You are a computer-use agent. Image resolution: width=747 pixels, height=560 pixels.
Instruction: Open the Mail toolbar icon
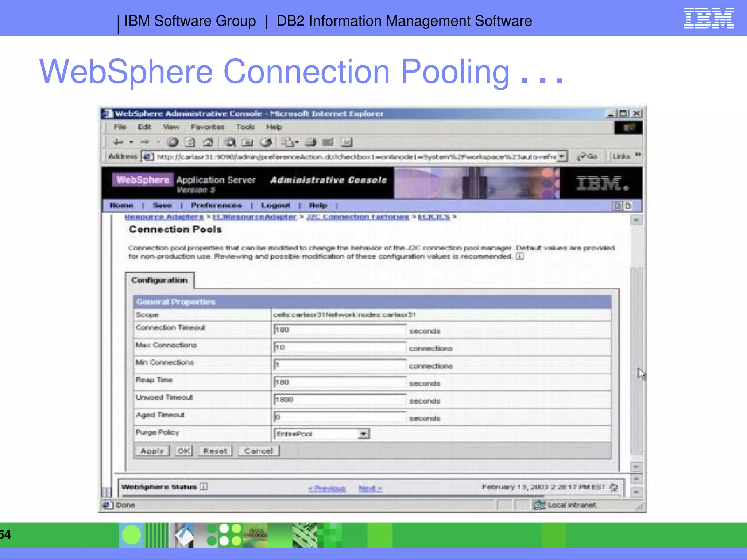click(x=289, y=142)
